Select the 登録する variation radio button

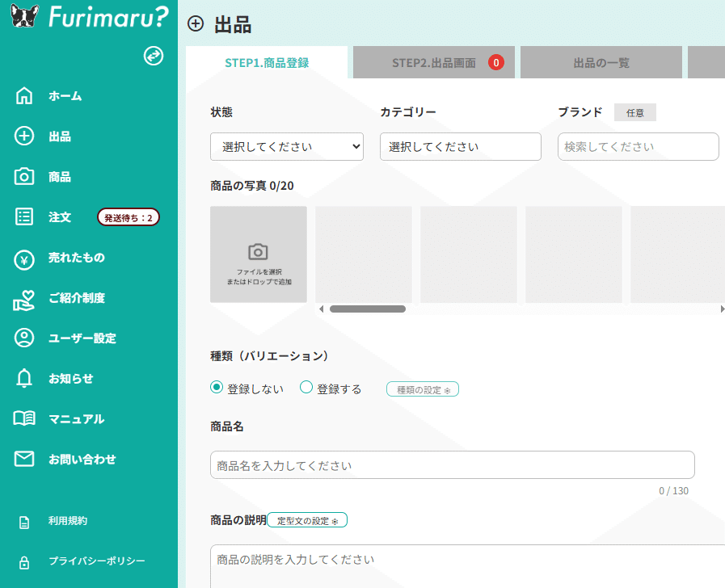point(306,388)
